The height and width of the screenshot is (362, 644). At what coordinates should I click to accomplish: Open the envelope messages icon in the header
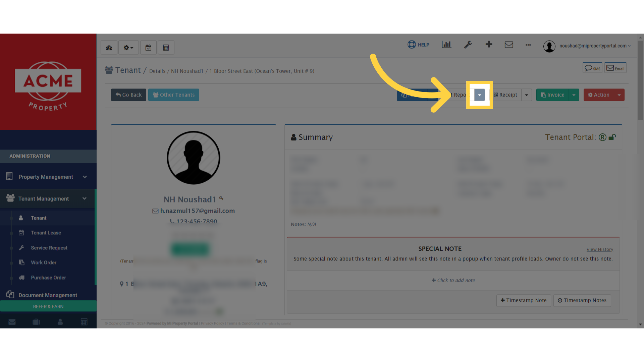(x=509, y=45)
